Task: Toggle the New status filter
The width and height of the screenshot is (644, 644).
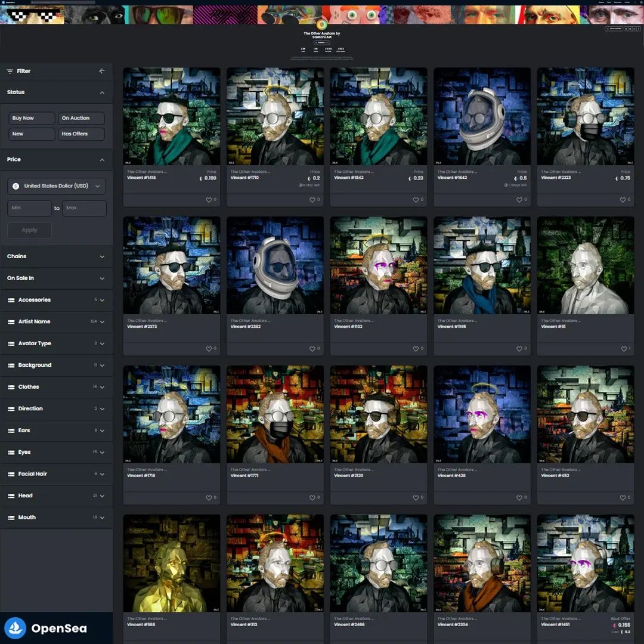Action: pyautogui.click(x=32, y=134)
